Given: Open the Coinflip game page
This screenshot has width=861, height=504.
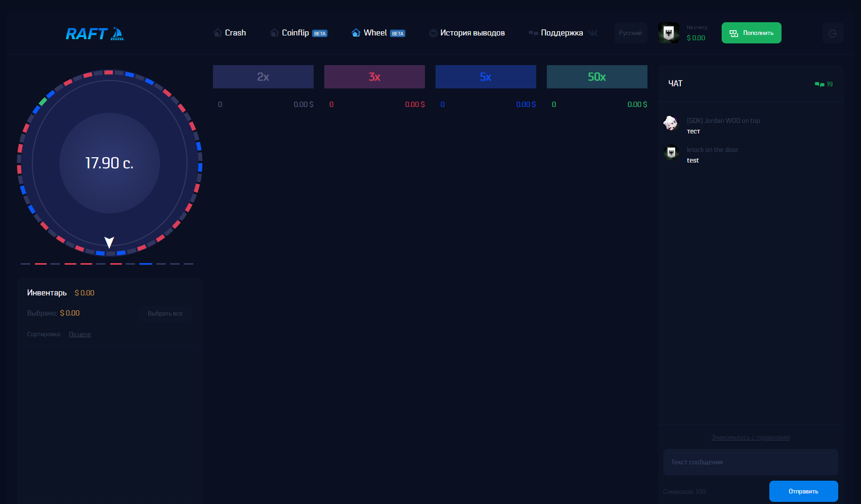Looking at the screenshot, I should tap(295, 33).
